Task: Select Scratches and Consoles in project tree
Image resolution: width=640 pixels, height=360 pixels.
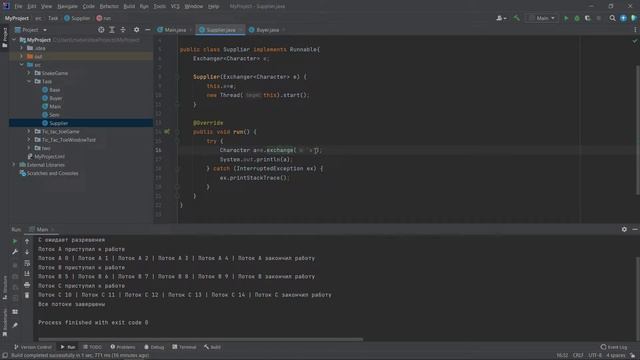Action: click(x=49, y=173)
